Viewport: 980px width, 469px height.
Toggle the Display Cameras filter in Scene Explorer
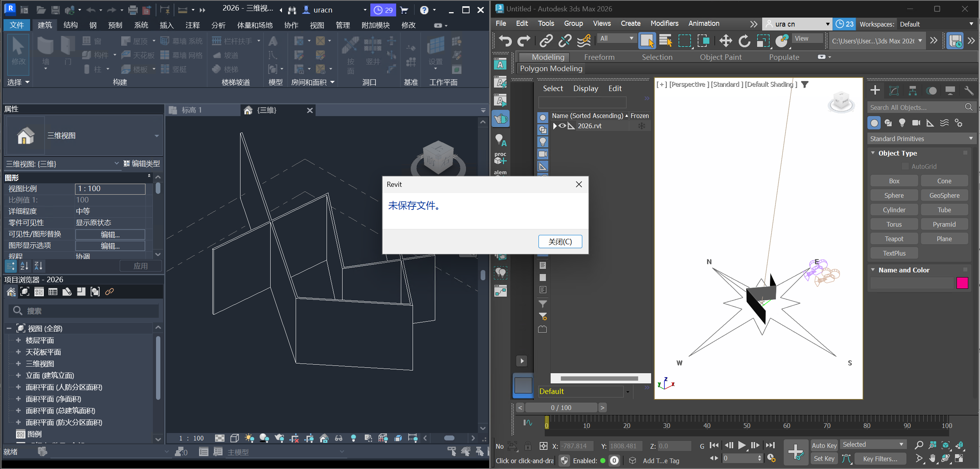click(x=543, y=154)
